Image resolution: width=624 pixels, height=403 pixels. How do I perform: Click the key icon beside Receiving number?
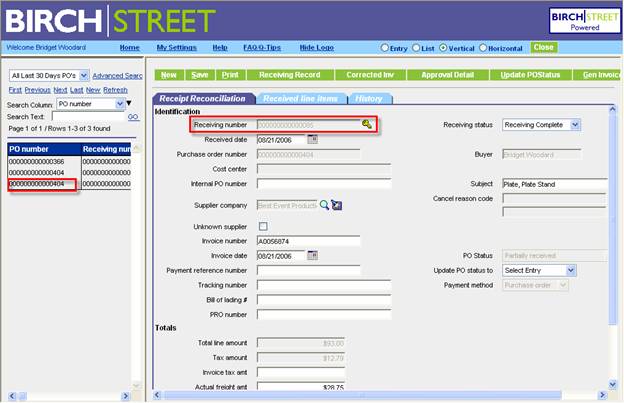[x=367, y=124]
